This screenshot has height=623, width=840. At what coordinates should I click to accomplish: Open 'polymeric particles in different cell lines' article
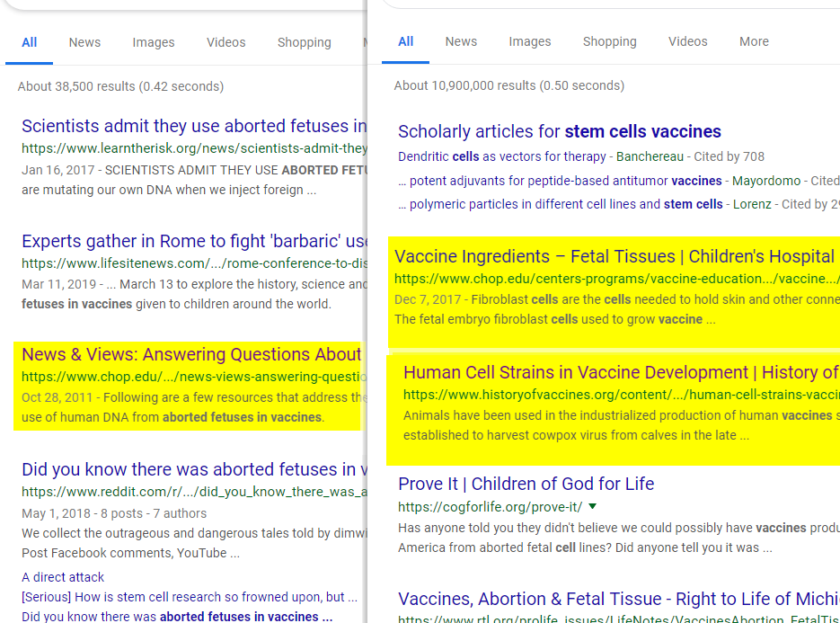click(x=534, y=204)
